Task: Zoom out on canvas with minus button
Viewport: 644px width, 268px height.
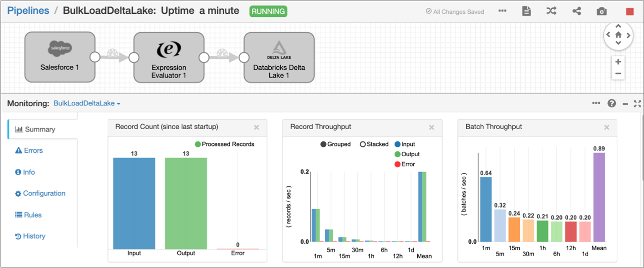Action: coord(618,74)
